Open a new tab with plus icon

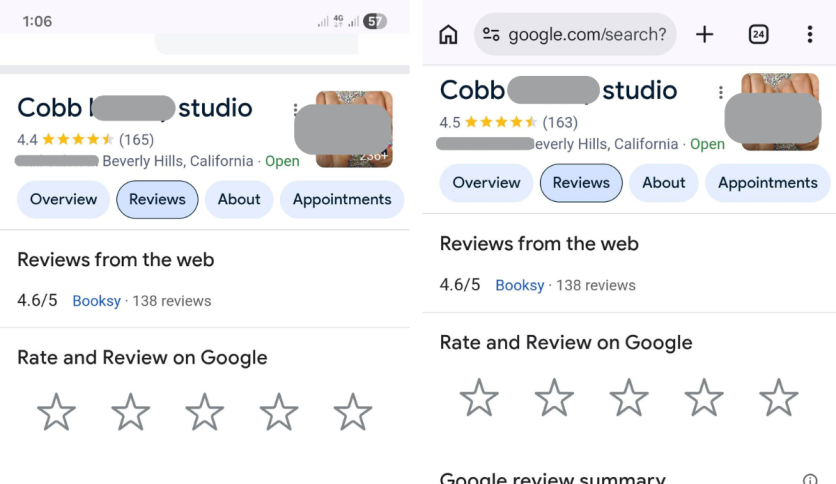(705, 35)
